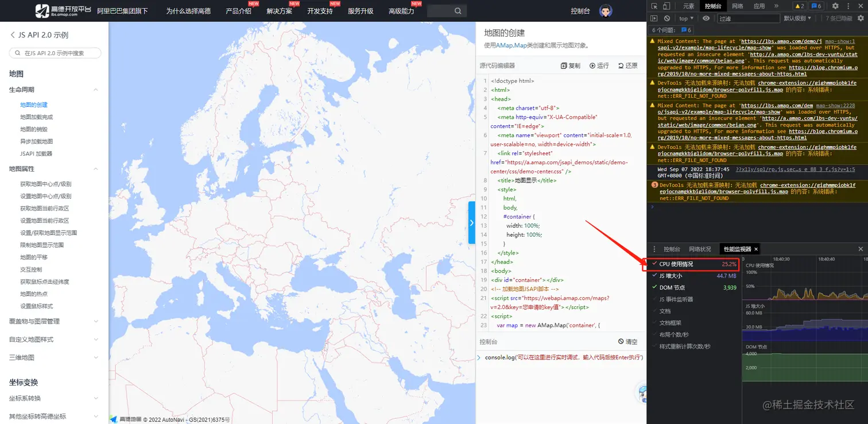Click the 高德开放平台 logo
The width and height of the screenshot is (868, 424).
[63, 11]
